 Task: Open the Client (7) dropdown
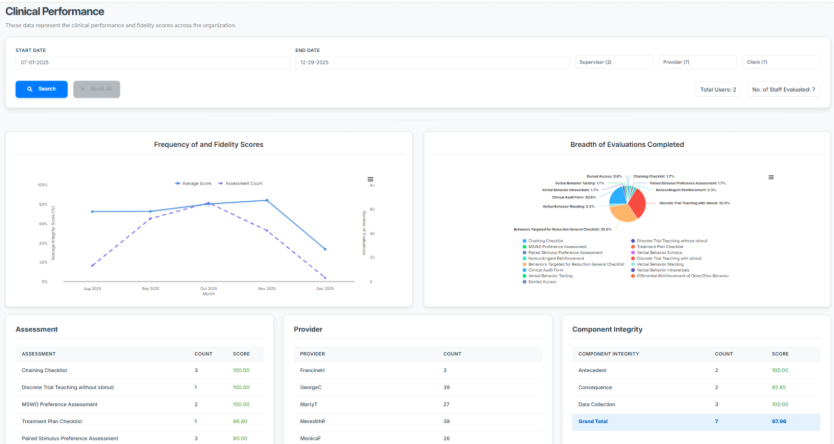(781, 62)
